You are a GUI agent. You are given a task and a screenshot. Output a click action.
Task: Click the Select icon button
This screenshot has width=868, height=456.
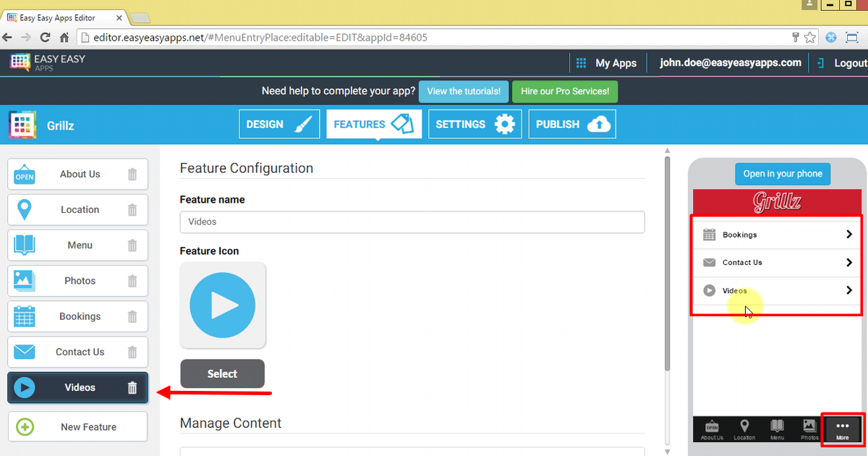[x=222, y=373]
